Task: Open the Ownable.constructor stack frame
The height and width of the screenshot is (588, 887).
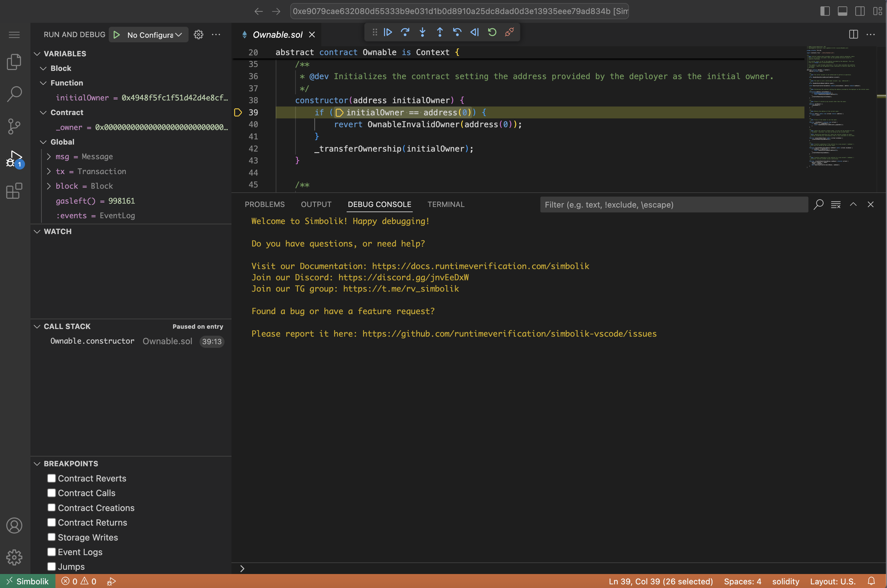Action: (x=131, y=341)
